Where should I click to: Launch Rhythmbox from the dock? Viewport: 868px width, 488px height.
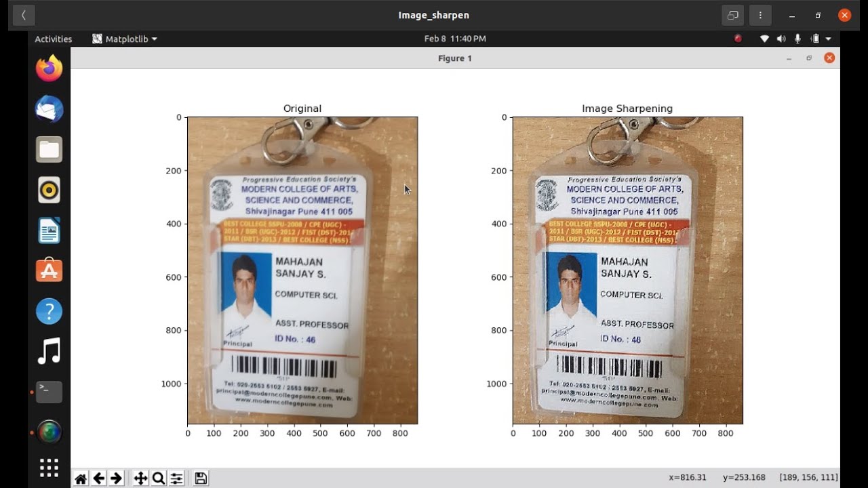50,190
